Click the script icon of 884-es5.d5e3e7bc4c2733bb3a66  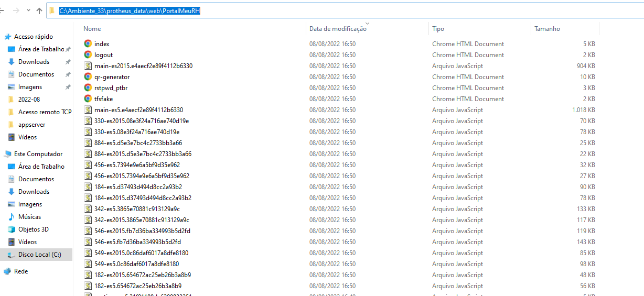pos(89,143)
